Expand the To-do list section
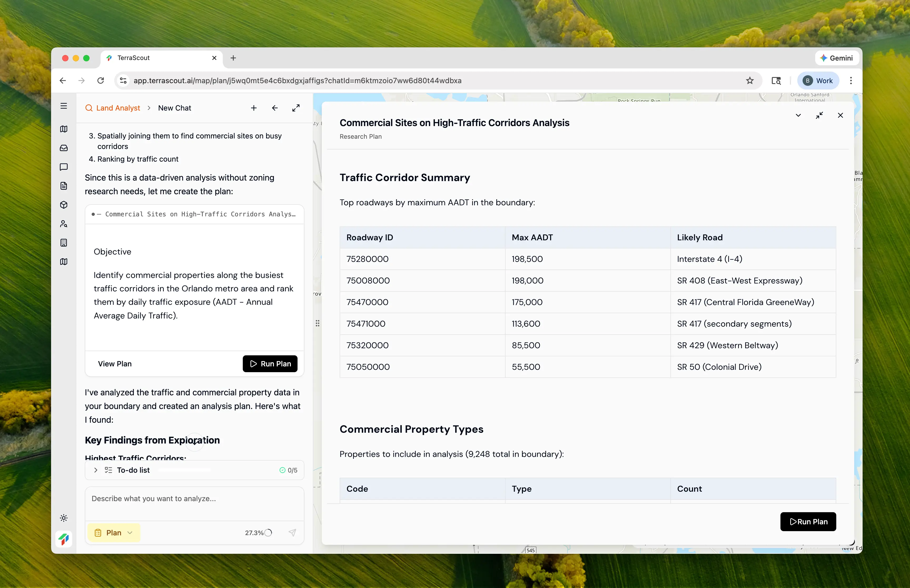Viewport: 910px width, 588px height. [x=96, y=470]
